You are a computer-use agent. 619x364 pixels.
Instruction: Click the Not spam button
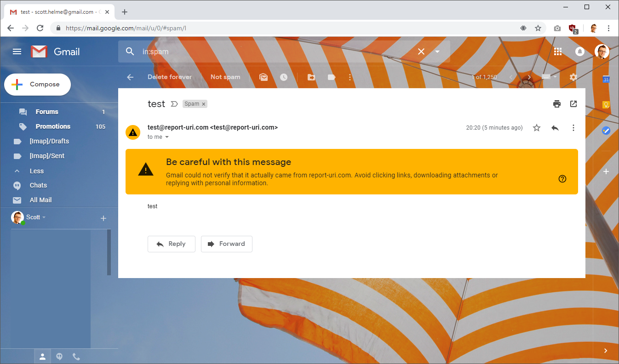pos(225,77)
